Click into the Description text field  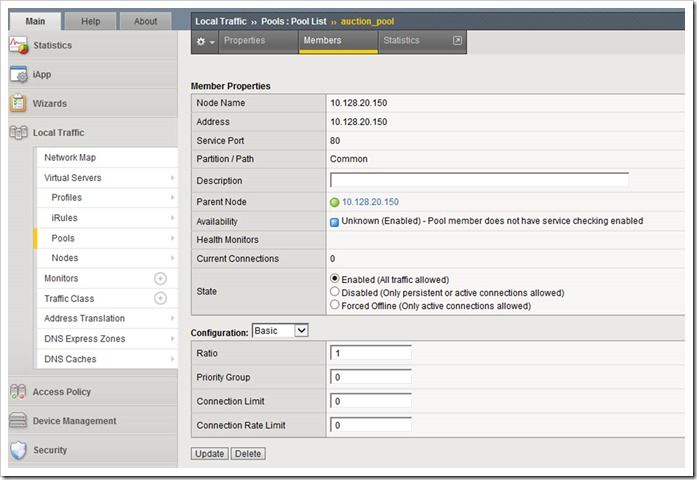[479, 181]
